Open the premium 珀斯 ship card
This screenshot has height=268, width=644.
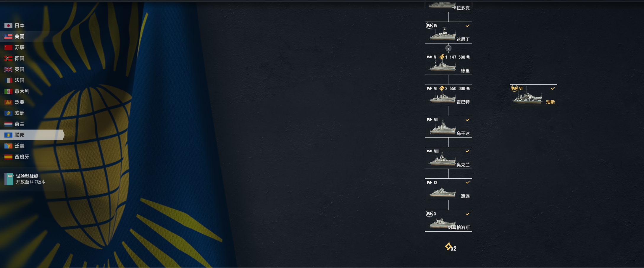pyautogui.click(x=534, y=95)
